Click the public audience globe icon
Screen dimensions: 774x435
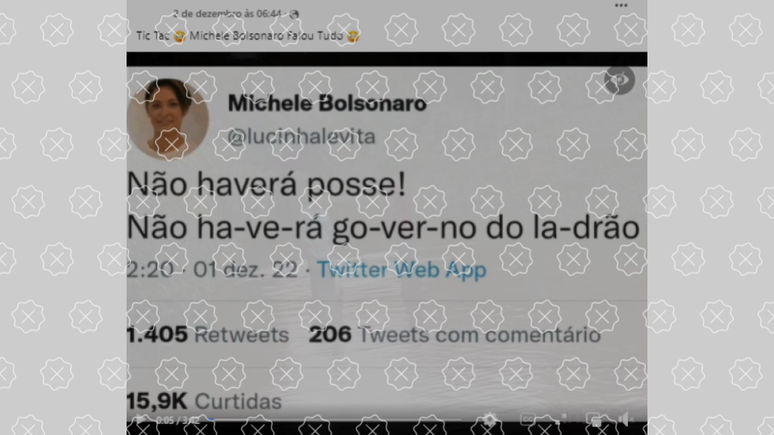click(294, 14)
